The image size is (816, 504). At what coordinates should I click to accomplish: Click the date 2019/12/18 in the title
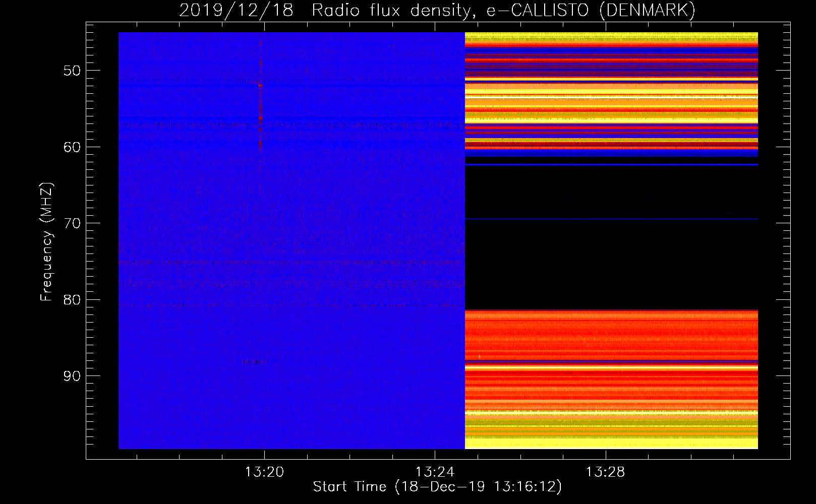pyautogui.click(x=236, y=10)
